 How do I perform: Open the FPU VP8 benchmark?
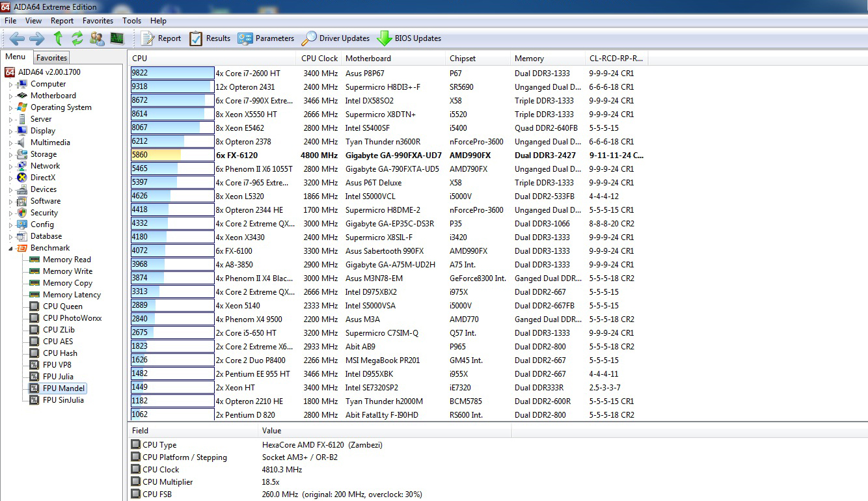coord(58,365)
